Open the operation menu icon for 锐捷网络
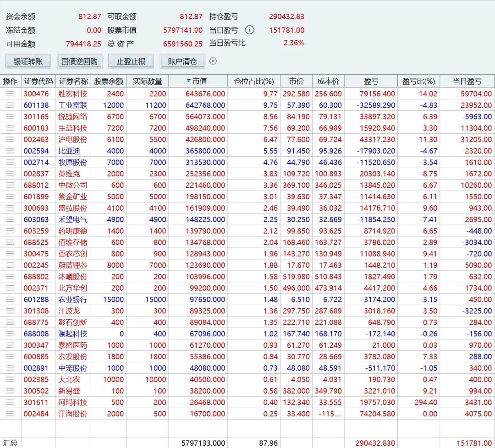This screenshot has width=495, height=448. (x=11, y=116)
